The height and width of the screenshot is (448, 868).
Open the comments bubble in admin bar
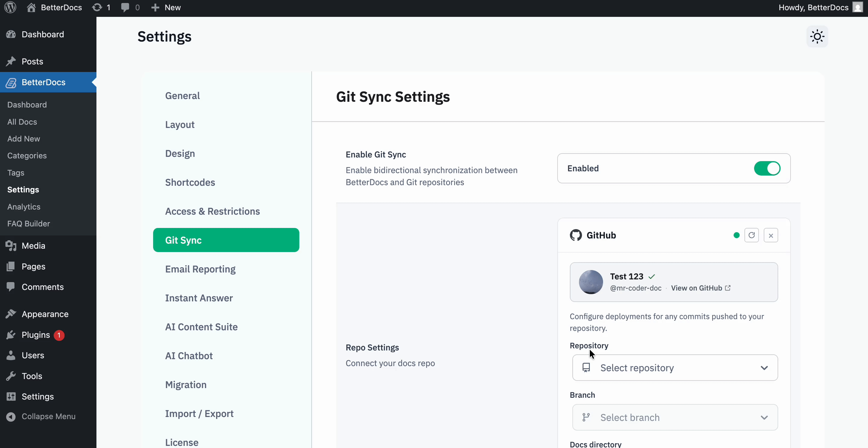(x=125, y=8)
